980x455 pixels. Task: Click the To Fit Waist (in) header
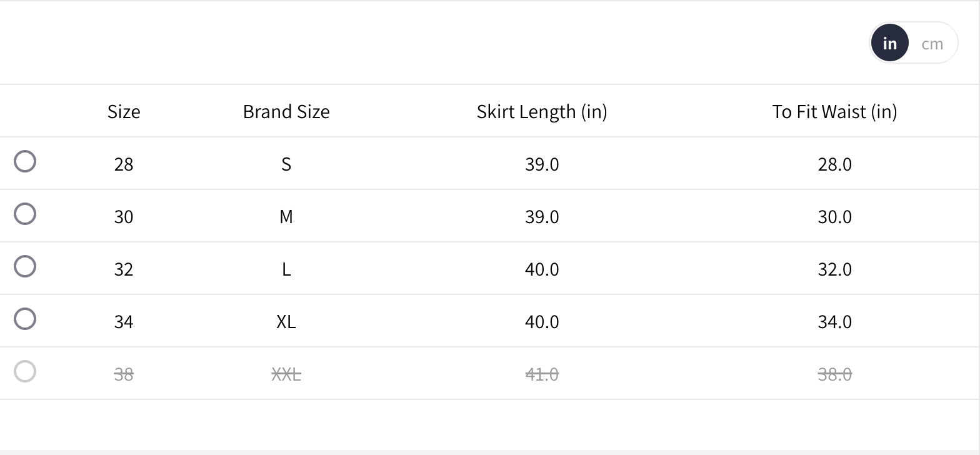click(834, 111)
